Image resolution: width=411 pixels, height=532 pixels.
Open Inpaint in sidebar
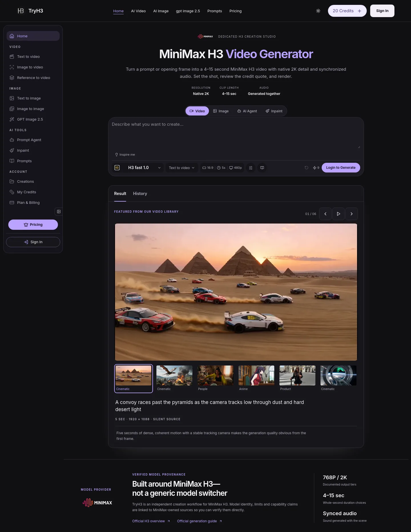coord(33,150)
